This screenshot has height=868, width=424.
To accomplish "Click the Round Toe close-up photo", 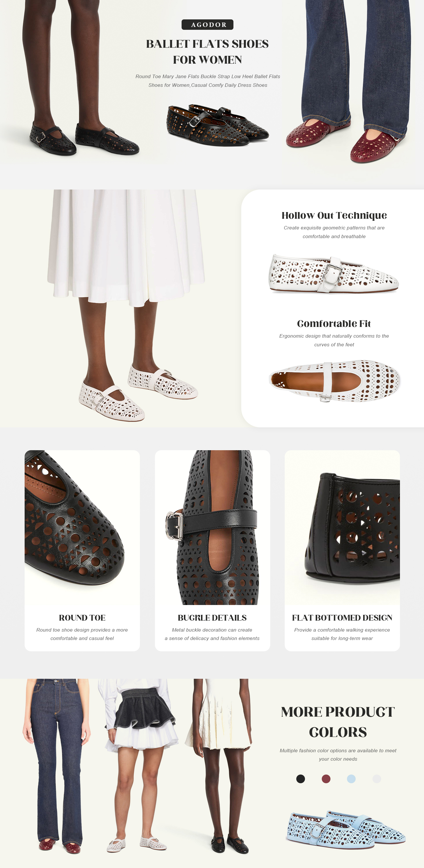I will click(82, 527).
